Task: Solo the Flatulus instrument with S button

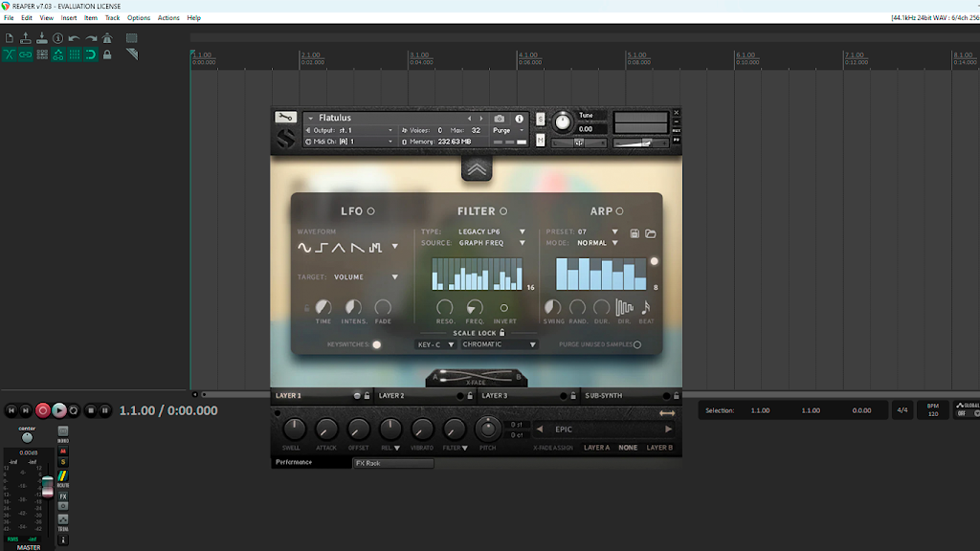Action: tap(540, 119)
